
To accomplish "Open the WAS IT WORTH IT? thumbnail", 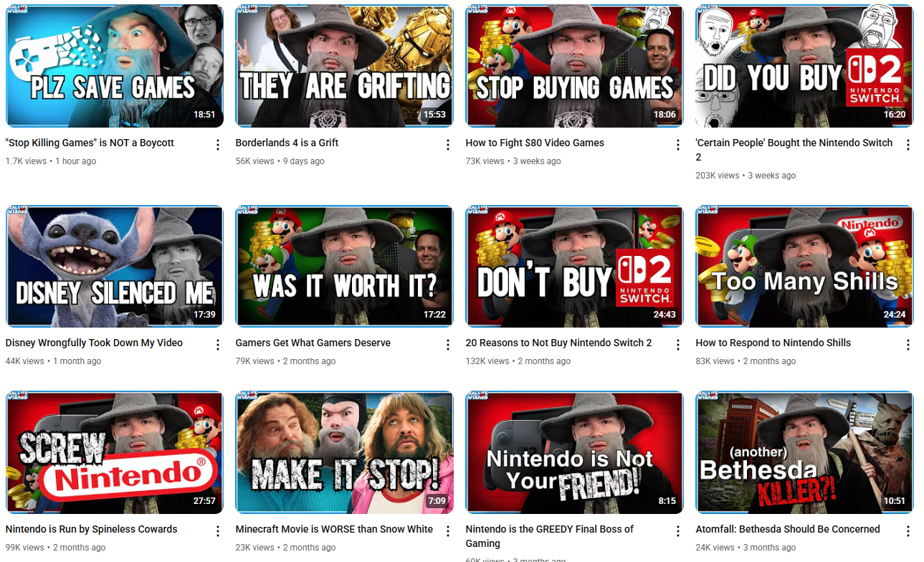I will pyautogui.click(x=345, y=267).
